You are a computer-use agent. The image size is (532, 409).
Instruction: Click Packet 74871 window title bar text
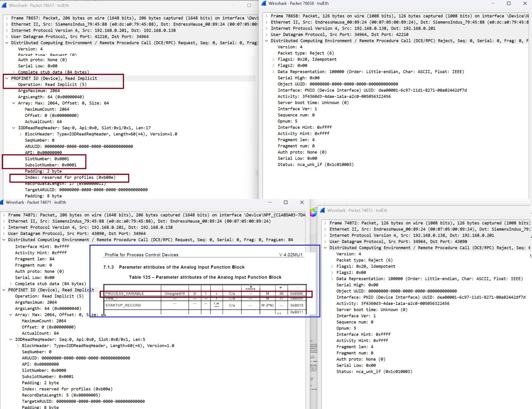[x=36, y=202]
